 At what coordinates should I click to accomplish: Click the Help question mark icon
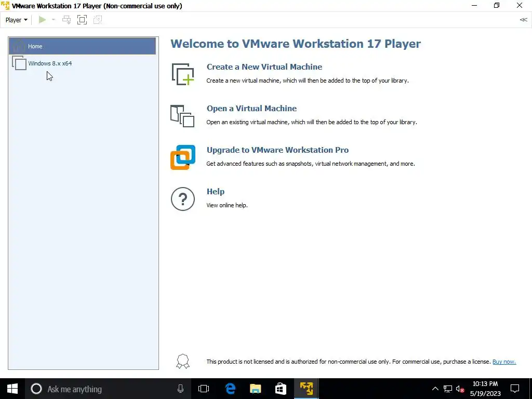pyautogui.click(x=183, y=199)
